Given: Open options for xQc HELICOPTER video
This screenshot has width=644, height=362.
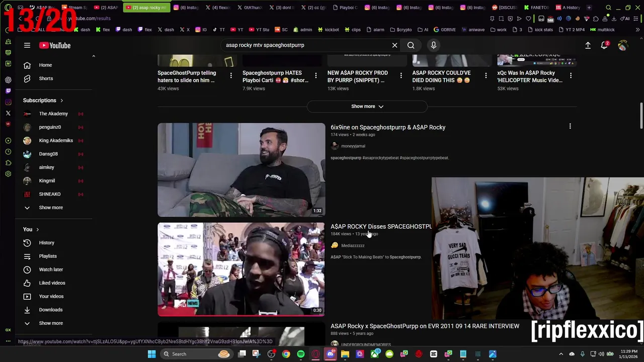Looking at the screenshot, I should [x=571, y=75].
